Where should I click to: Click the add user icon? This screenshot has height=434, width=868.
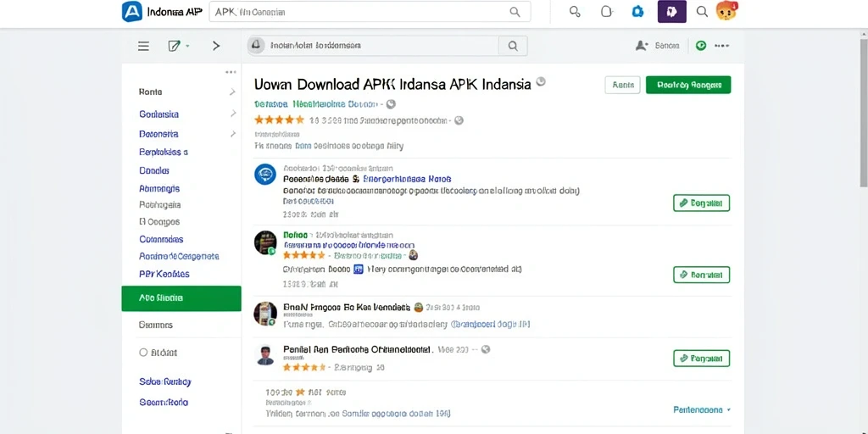coord(642,46)
